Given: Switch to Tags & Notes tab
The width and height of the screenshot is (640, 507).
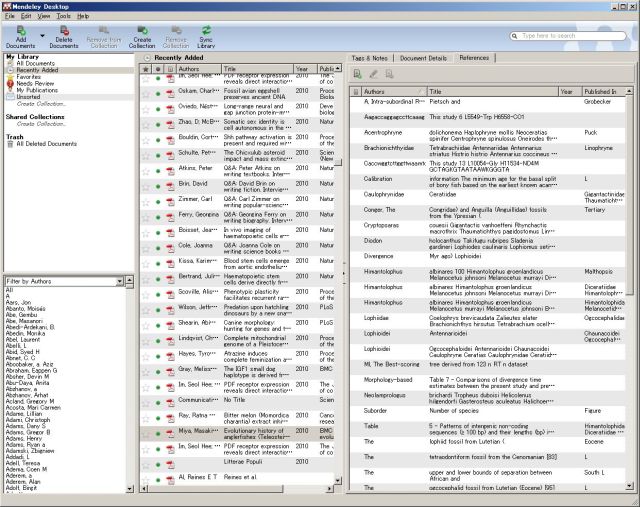Looking at the screenshot, I should (x=369, y=58).
